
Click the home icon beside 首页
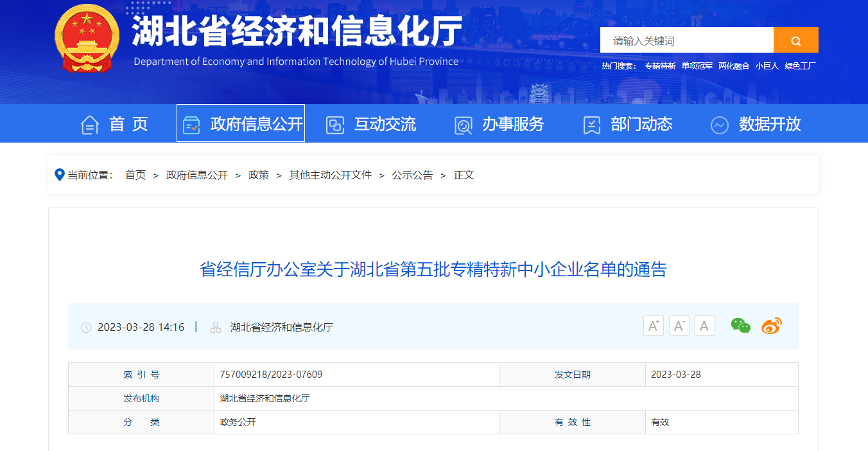(x=89, y=125)
